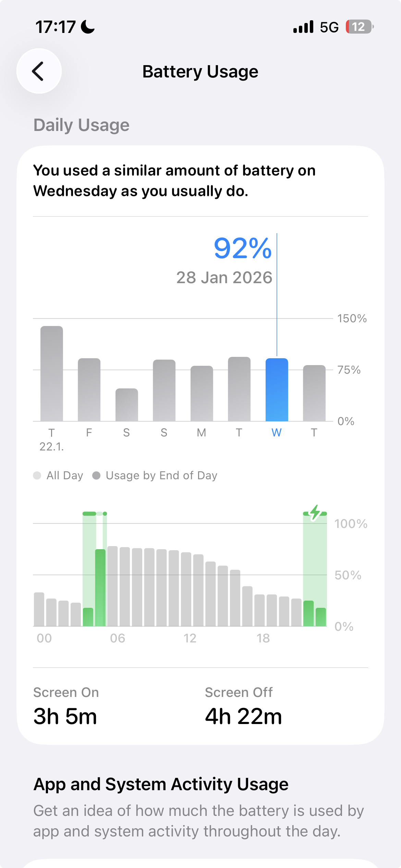Tap the All Day legend dot
Screen dimensions: 401x868
pyautogui.click(x=37, y=475)
